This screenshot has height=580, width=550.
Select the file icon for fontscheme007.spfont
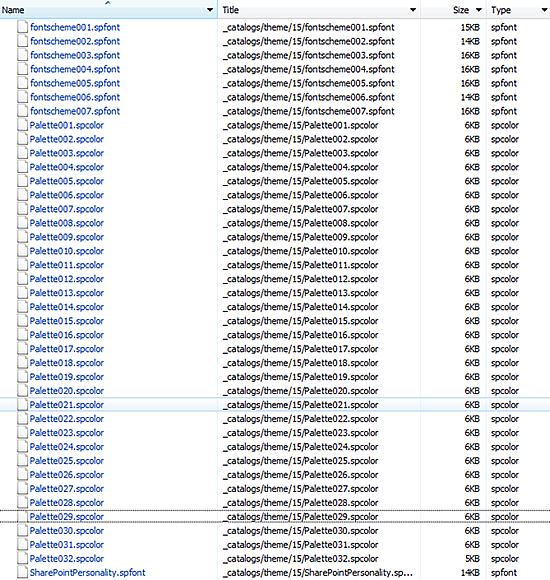click(x=22, y=111)
